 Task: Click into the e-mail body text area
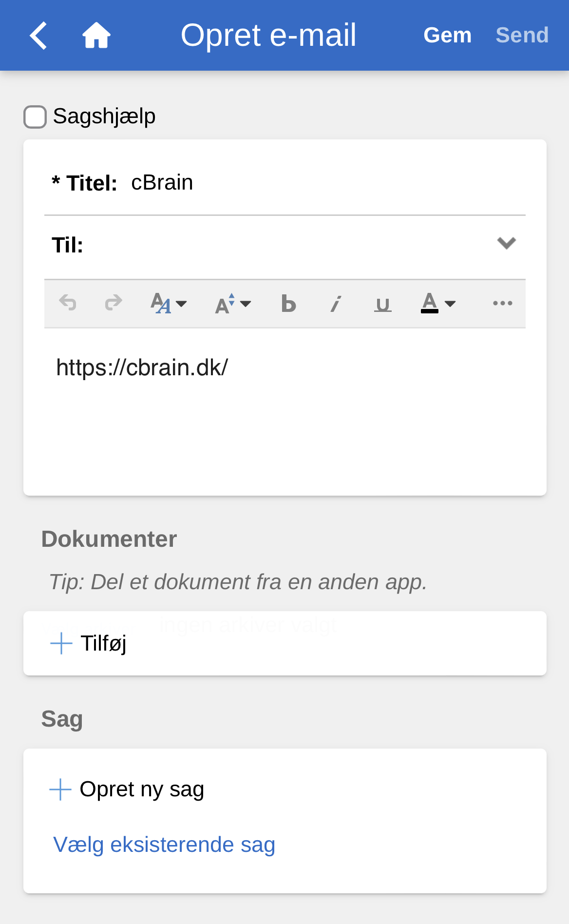(x=284, y=414)
